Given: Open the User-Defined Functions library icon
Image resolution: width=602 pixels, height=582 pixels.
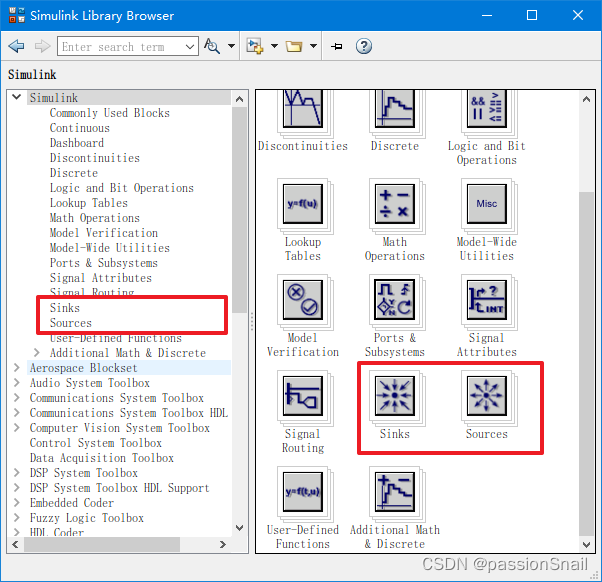Looking at the screenshot, I should [303, 492].
